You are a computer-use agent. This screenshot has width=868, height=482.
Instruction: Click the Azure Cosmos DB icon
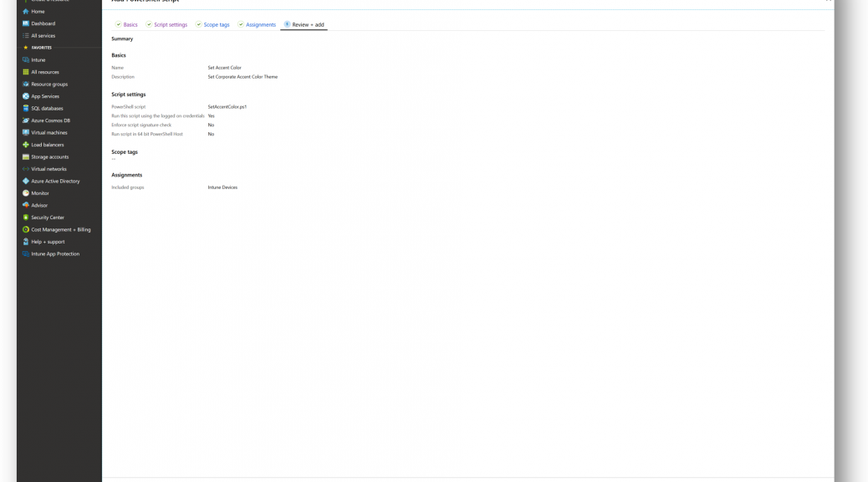click(x=25, y=120)
